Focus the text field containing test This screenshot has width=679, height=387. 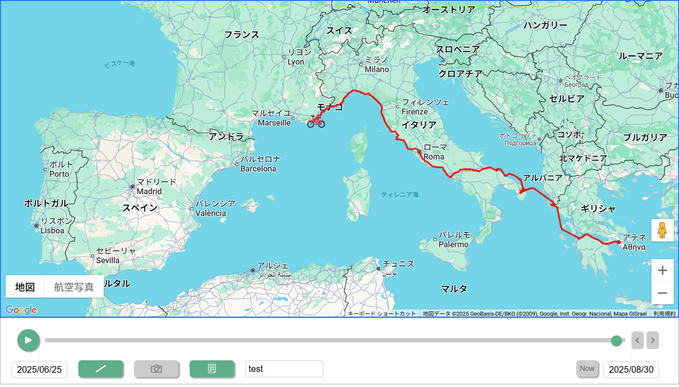pyautogui.click(x=284, y=369)
